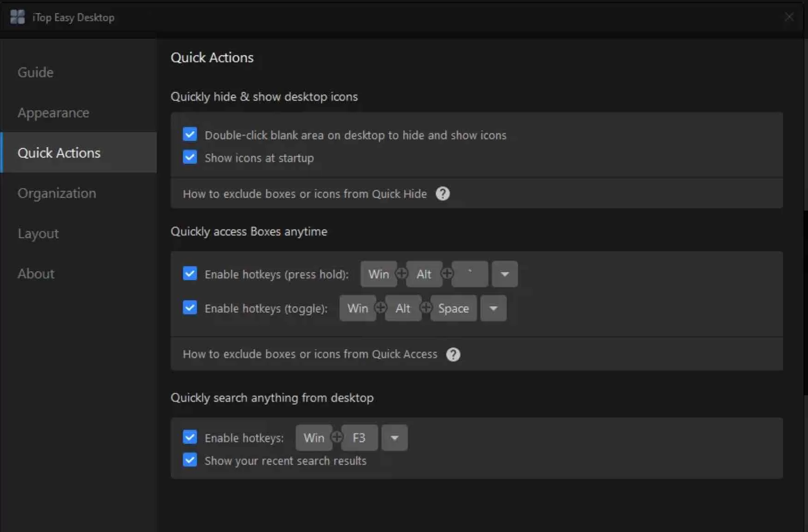This screenshot has width=808, height=532.
Task: Open the press-hold hotkey dropdown
Action: coord(504,273)
